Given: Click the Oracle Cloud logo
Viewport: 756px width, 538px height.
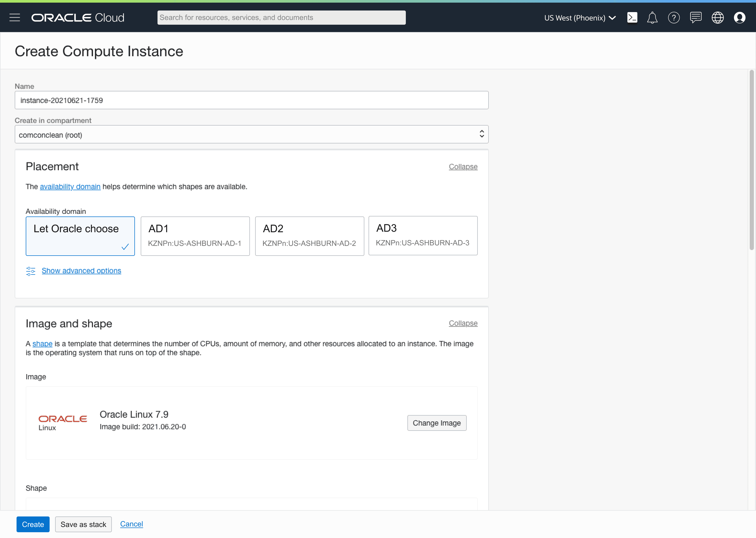Looking at the screenshot, I should 78,18.
